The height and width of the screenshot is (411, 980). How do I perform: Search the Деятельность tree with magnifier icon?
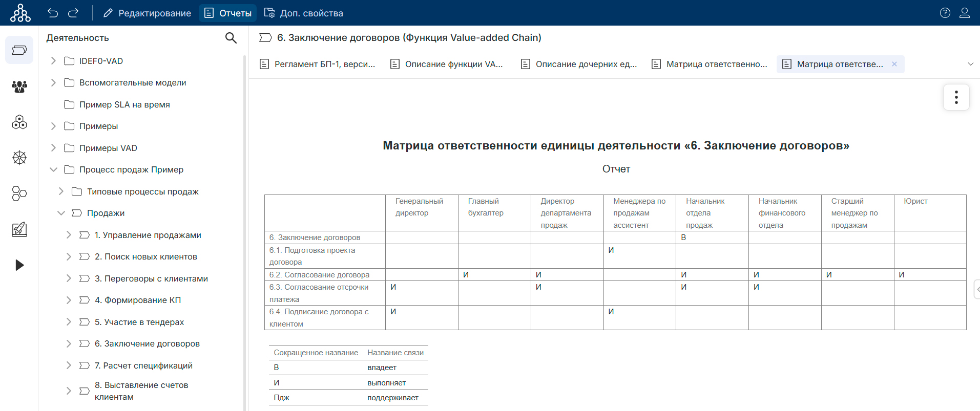[x=231, y=38]
